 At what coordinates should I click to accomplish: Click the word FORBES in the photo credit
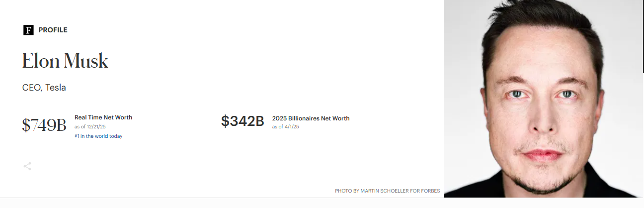point(430,191)
